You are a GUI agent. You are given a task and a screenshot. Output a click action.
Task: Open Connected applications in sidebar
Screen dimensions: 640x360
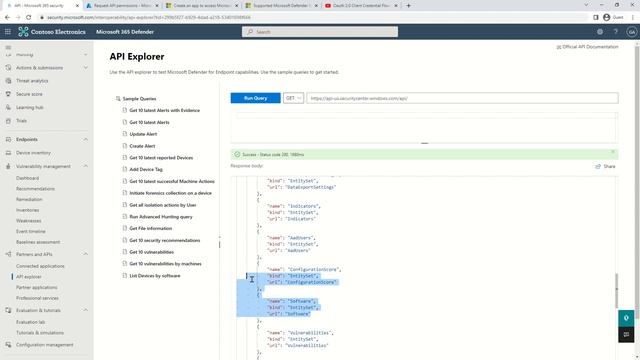click(40, 266)
